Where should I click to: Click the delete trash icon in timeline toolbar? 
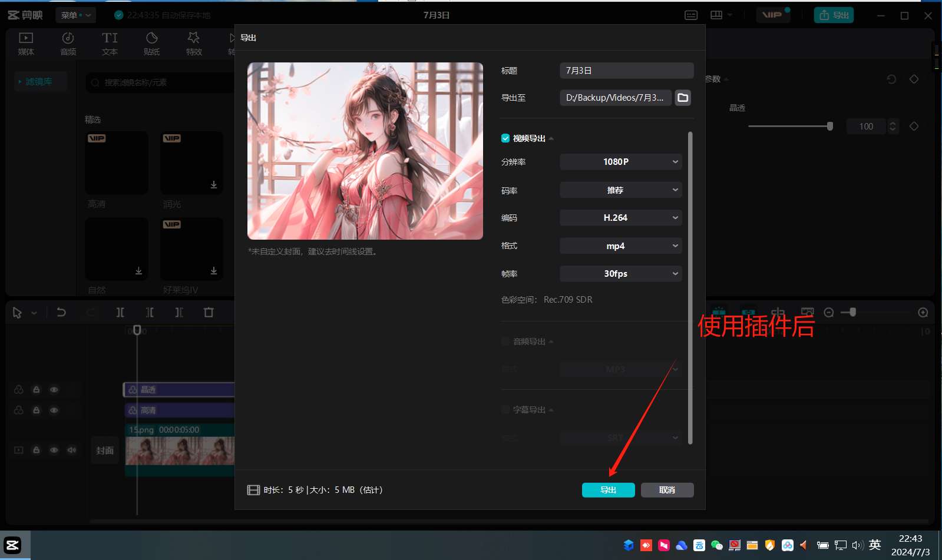point(209,313)
